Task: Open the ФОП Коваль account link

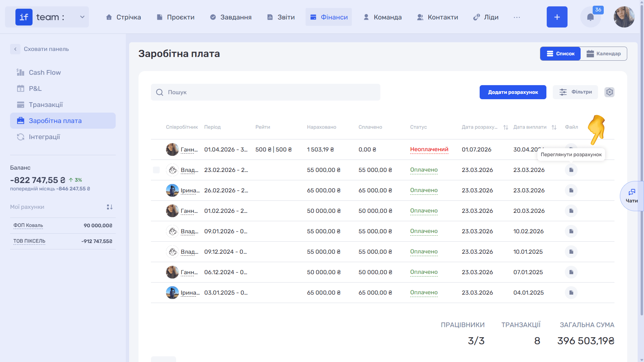Action: (28, 225)
